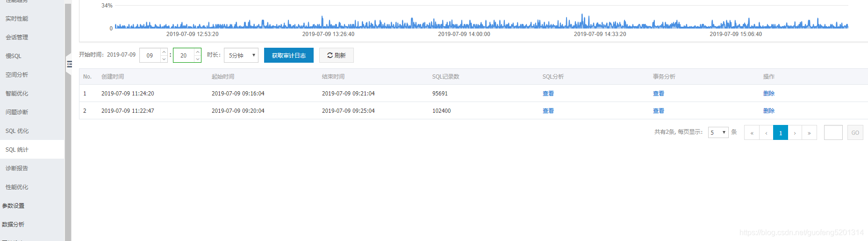Go to first page with « button
The width and height of the screenshot is (868, 241).
coord(752,132)
